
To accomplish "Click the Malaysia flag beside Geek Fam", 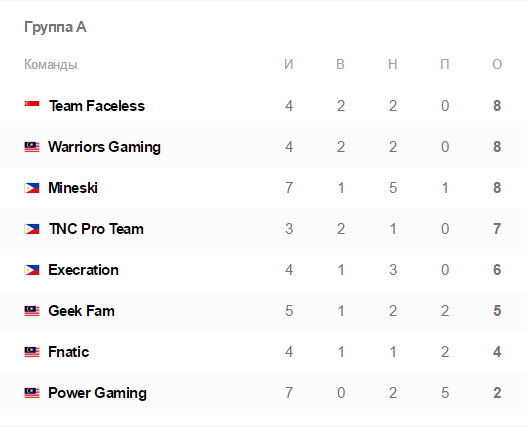I will 32,311.
